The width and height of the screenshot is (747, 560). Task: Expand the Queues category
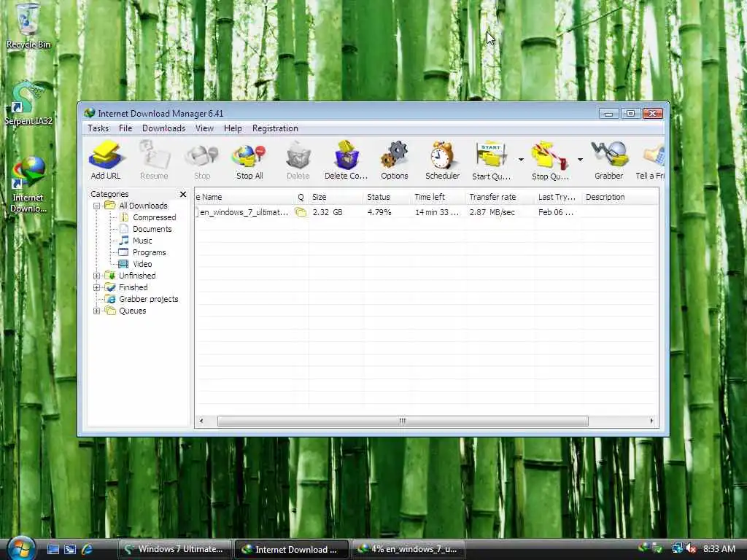coord(97,311)
